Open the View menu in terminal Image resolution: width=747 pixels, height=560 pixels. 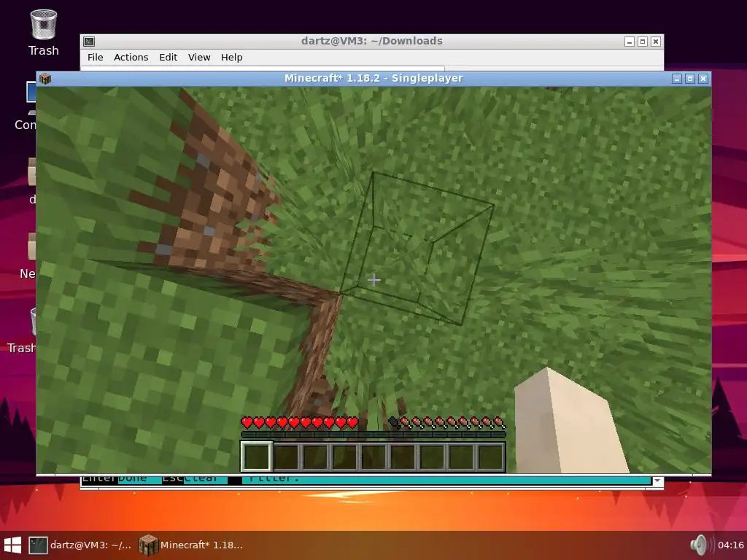[x=199, y=57]
